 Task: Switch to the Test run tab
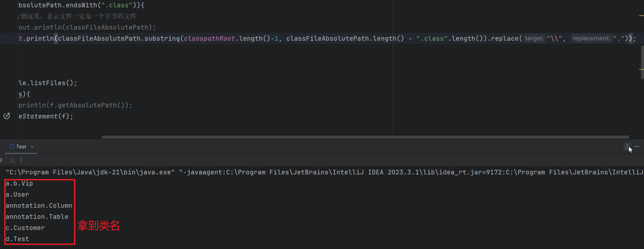tap(21, 147)
